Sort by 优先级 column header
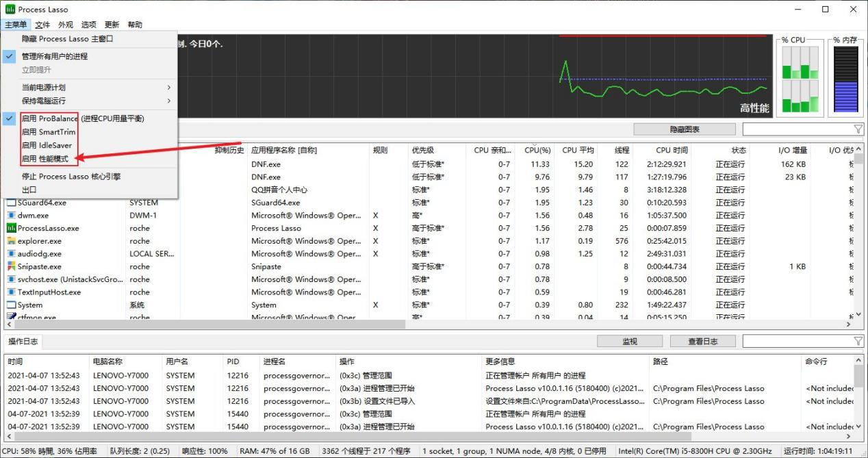 coord(423,150)
